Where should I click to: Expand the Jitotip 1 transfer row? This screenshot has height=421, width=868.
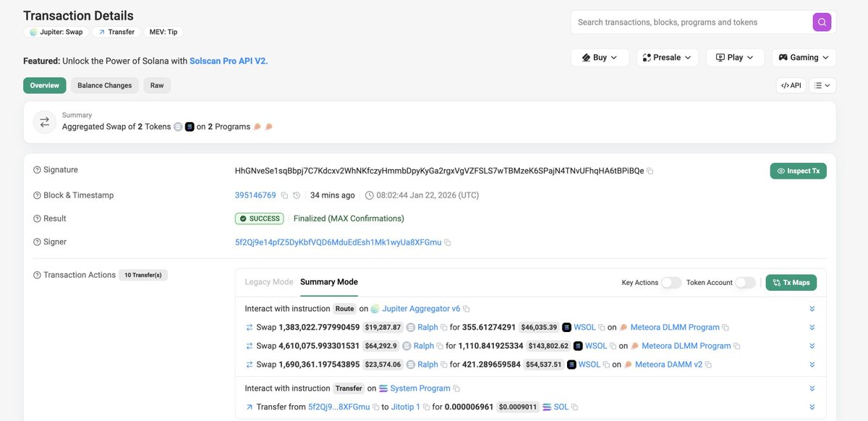812,407
